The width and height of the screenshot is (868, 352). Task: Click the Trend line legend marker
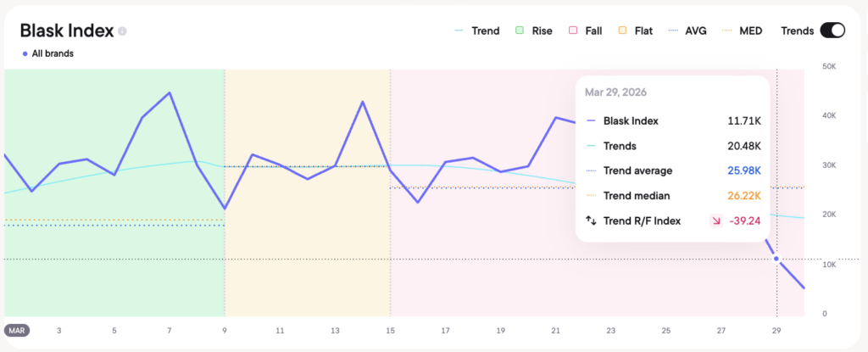pyautogui.click(x=459, y=31)
